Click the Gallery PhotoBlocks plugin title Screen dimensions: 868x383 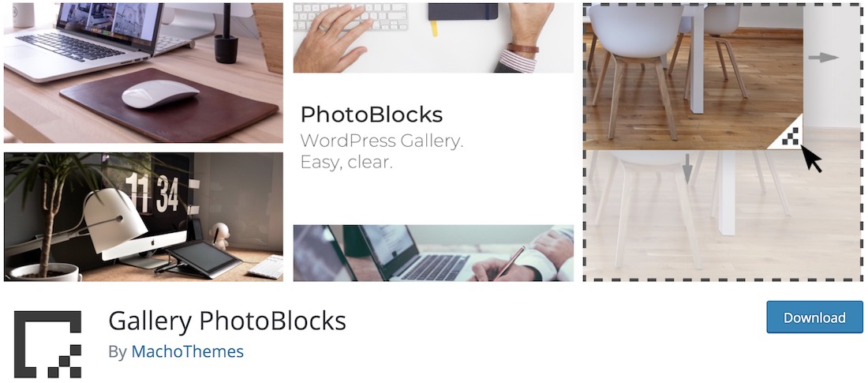coord(227,321)
